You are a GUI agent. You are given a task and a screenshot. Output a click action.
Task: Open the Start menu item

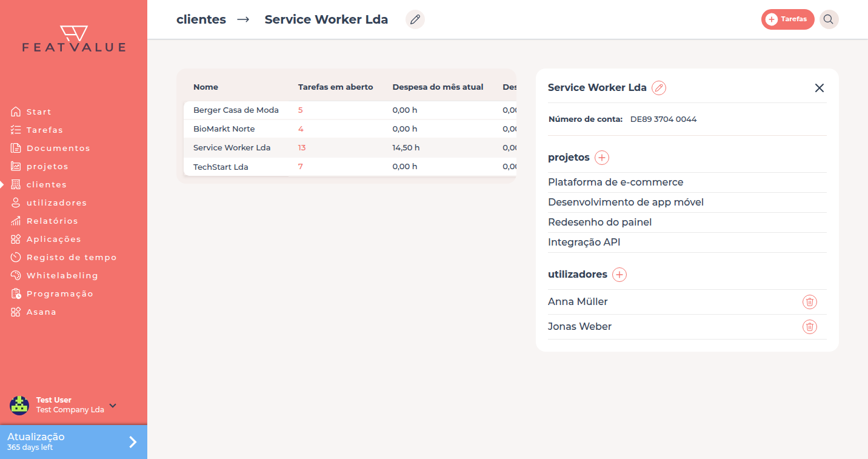pos(39,112)
